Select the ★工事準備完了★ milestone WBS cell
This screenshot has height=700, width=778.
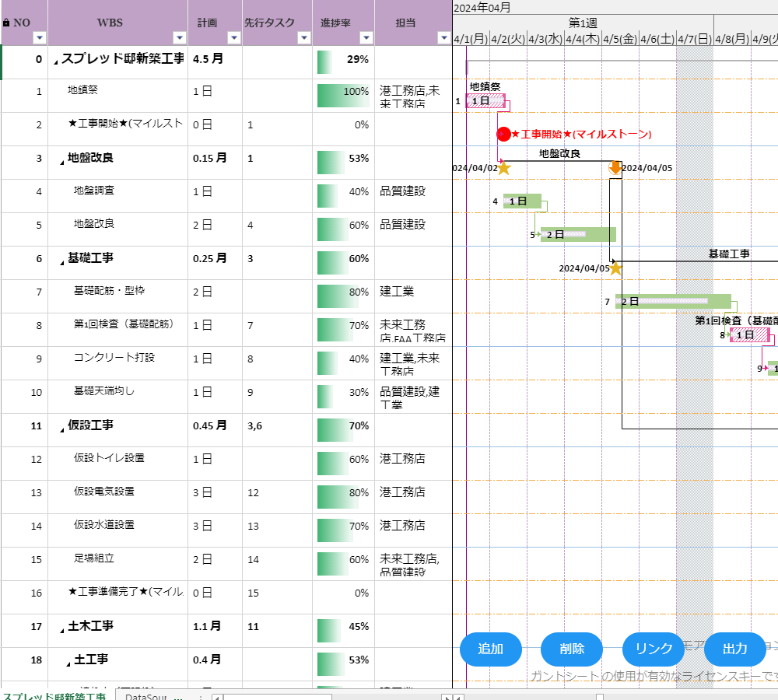point(118,597)
